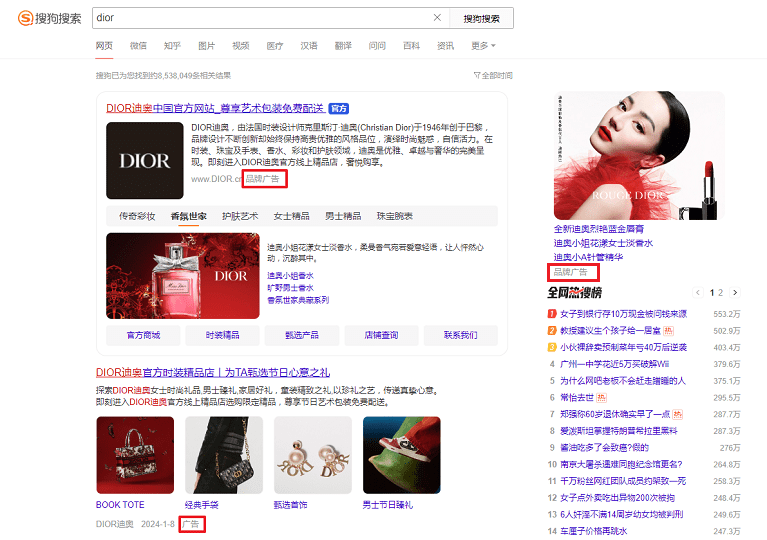Open the DIOR迪奥中国官方网站 result title
The width and height of the screenshot is (767, 540).
click(x=215, y=108)
